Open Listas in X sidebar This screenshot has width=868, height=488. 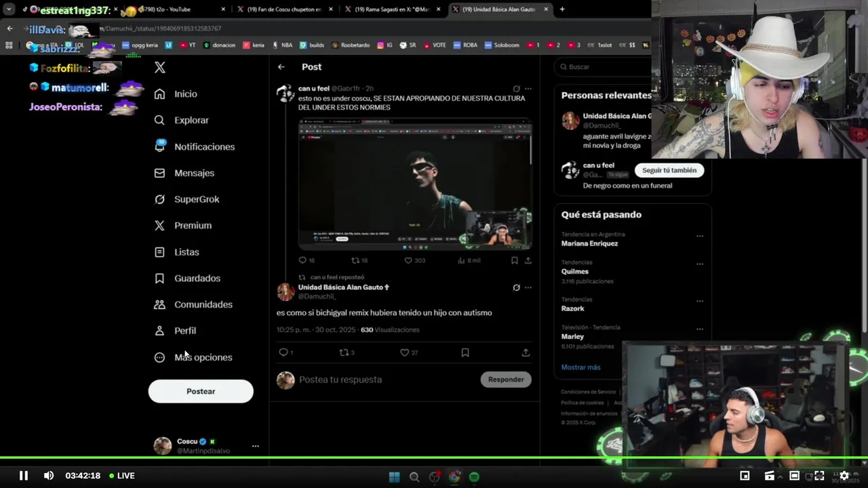click(177, 252)
